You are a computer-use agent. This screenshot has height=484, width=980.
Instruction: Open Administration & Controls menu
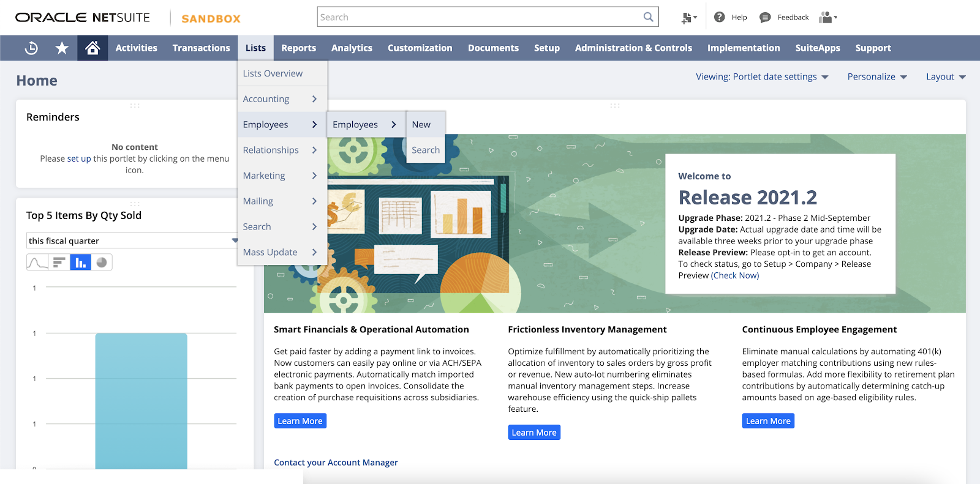click(x=633, y=48)
